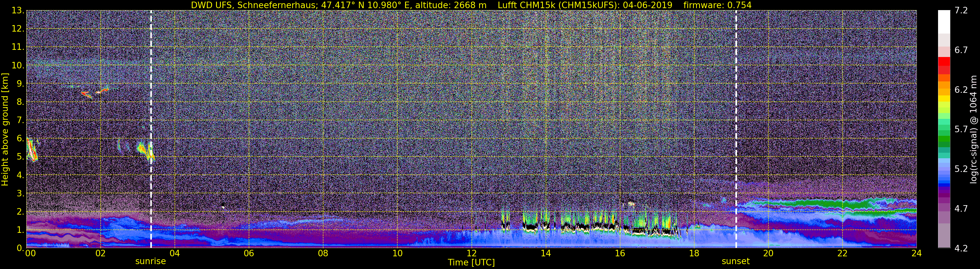Screen dimensions: 980x269
Task: Click the 7.2 colorbar tick label
Action: (x=961, y=11)
